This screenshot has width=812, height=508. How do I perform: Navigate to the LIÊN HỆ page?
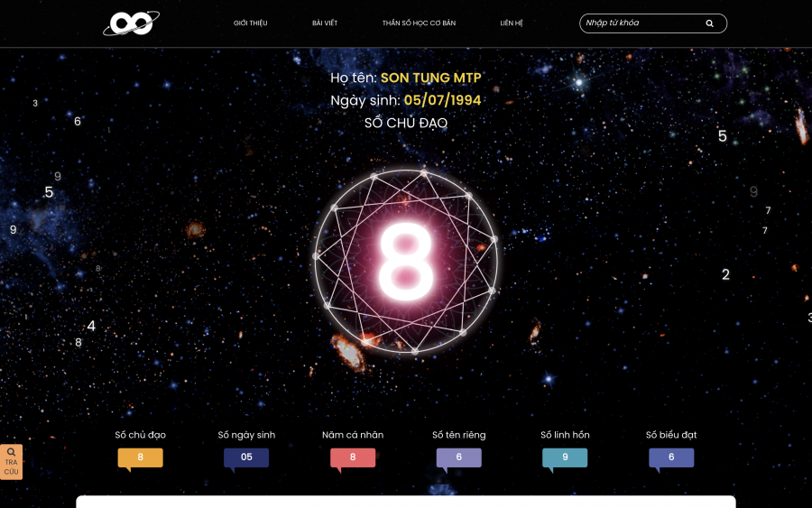[512, 23]
